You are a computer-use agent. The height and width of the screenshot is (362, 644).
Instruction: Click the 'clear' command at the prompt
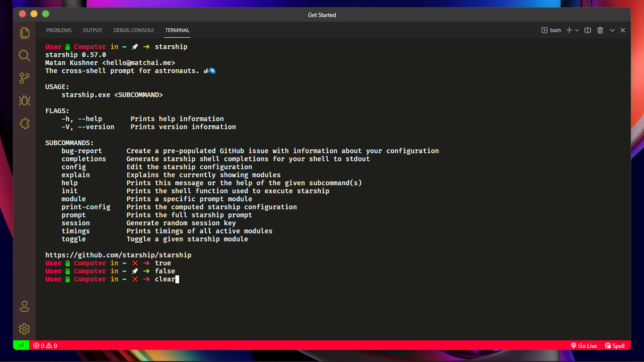[165, 279]
